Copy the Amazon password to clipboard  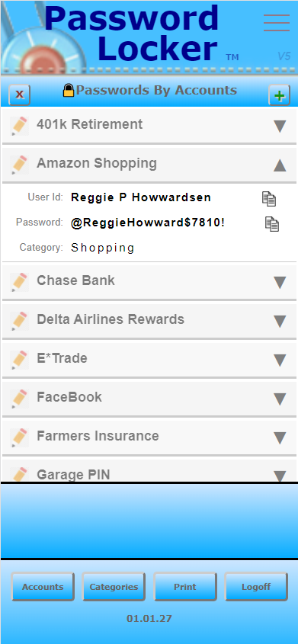tap(272, 223)
